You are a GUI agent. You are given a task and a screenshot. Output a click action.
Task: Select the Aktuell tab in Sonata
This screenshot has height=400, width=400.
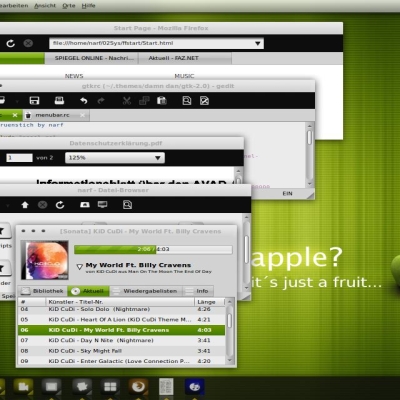(88, 291)
